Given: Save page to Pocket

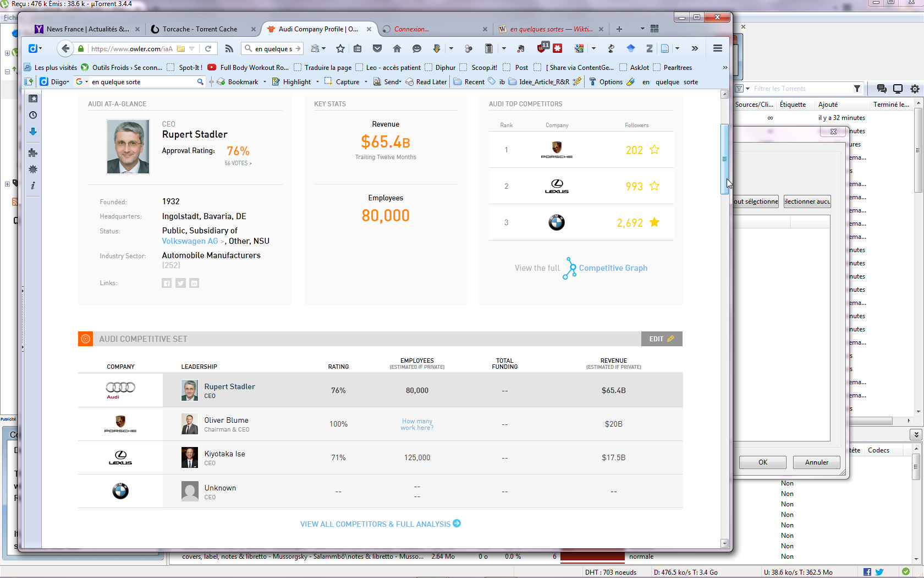Looking at the screenshot, I should 377,48.
